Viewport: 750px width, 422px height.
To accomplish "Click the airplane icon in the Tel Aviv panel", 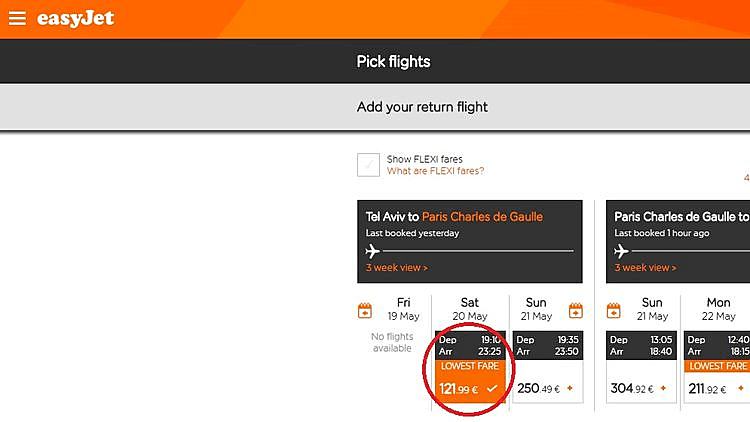I will click(x=374, y=250).
